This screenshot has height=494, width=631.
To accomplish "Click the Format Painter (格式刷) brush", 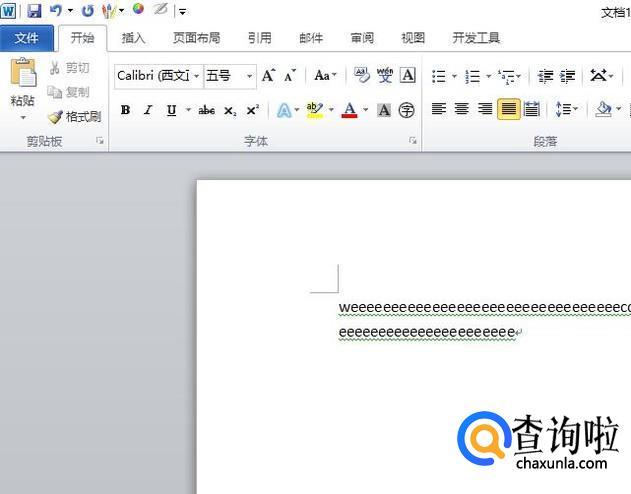I will click(75, 117).
